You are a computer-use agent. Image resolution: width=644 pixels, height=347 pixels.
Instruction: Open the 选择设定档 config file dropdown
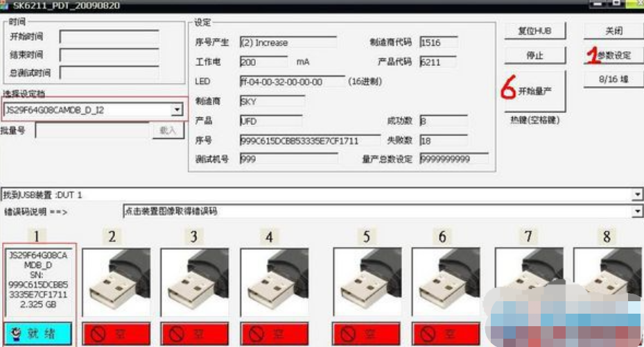point(177,110)
